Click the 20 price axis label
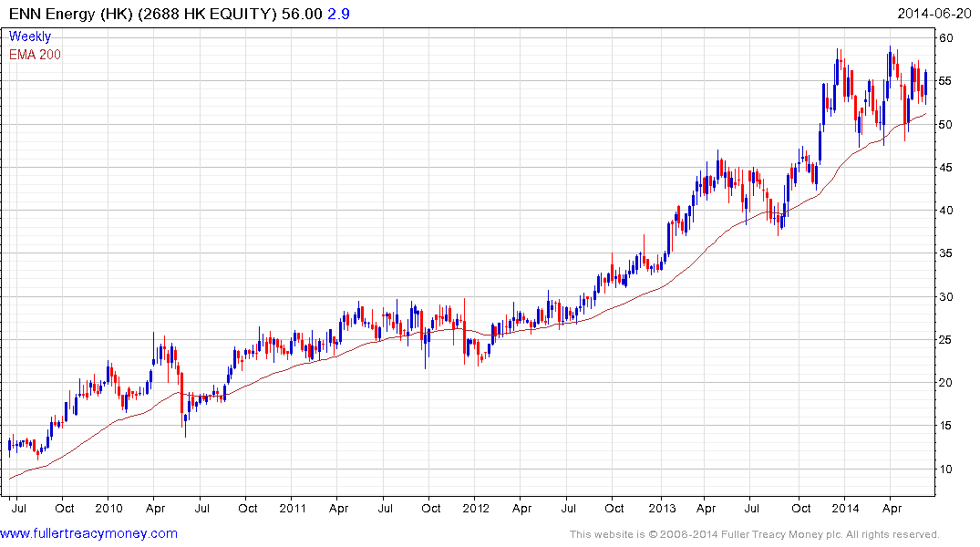The height and width of the screenshot is (547, 980). pyautogui.click(x=946, y=383)
